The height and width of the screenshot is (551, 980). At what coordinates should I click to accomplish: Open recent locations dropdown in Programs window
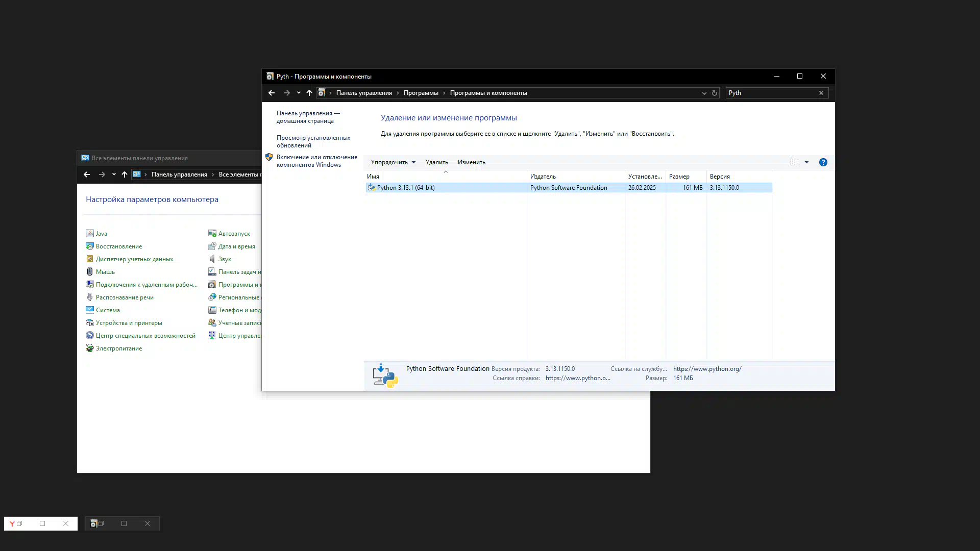tap(299, 93)
